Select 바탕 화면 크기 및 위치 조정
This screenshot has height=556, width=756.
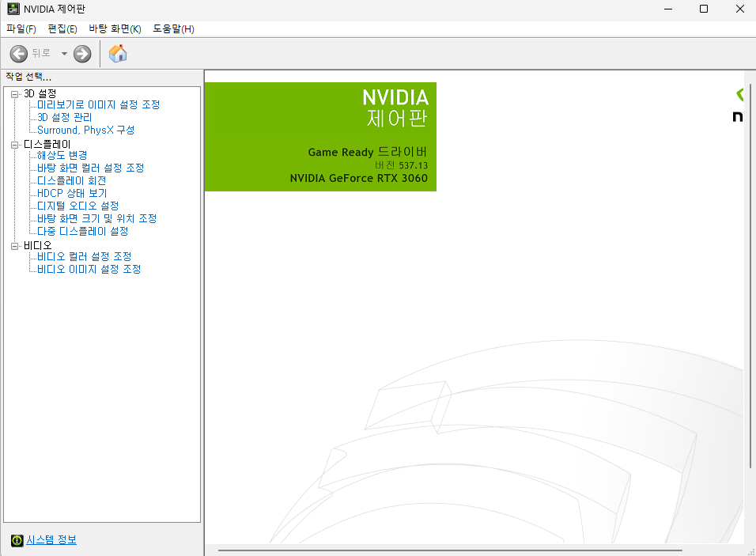click(97, 218)
